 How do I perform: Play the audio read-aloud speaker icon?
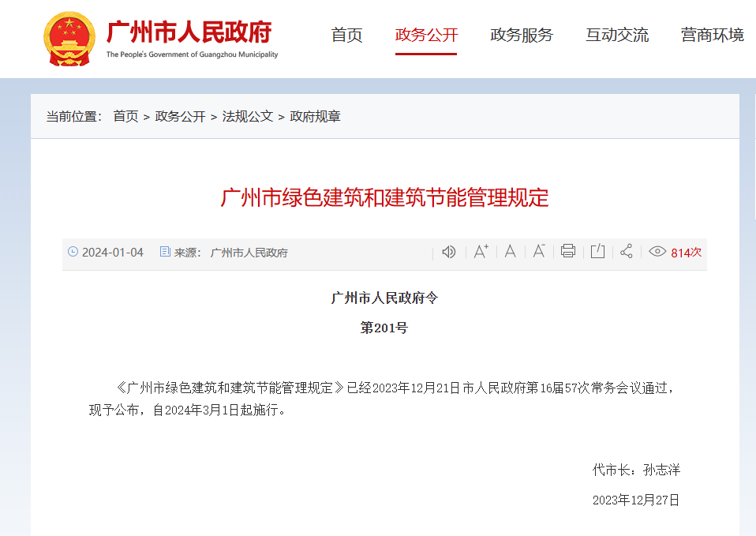tap(449, 252)
